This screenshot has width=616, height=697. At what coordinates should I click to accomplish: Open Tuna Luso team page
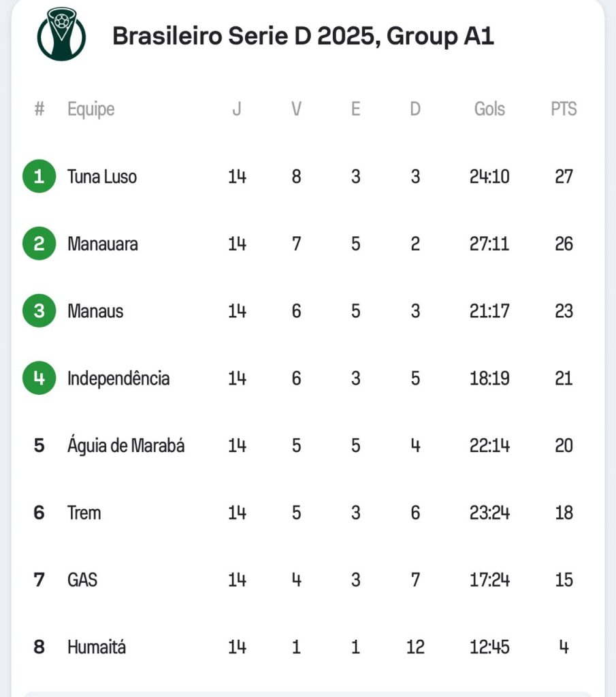[102, 177]
